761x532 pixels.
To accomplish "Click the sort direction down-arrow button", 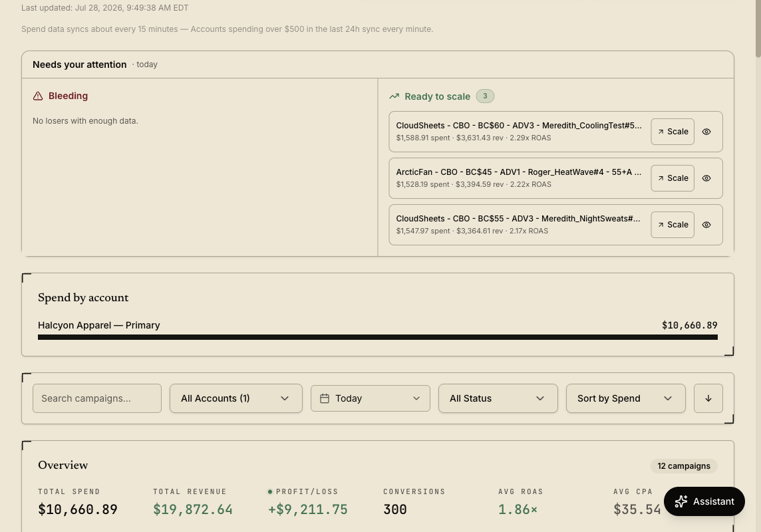I will (708, 398).
